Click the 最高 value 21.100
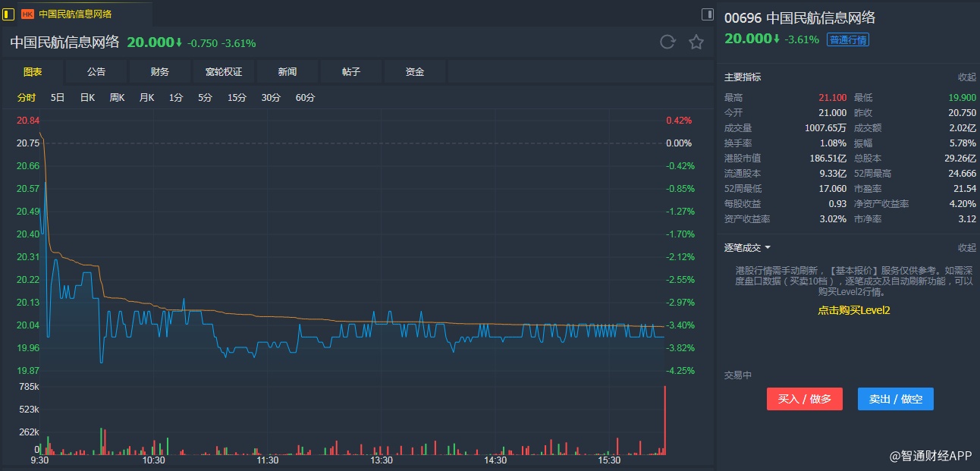This screenshot has width=980, height=471. (x=832, y=98)
